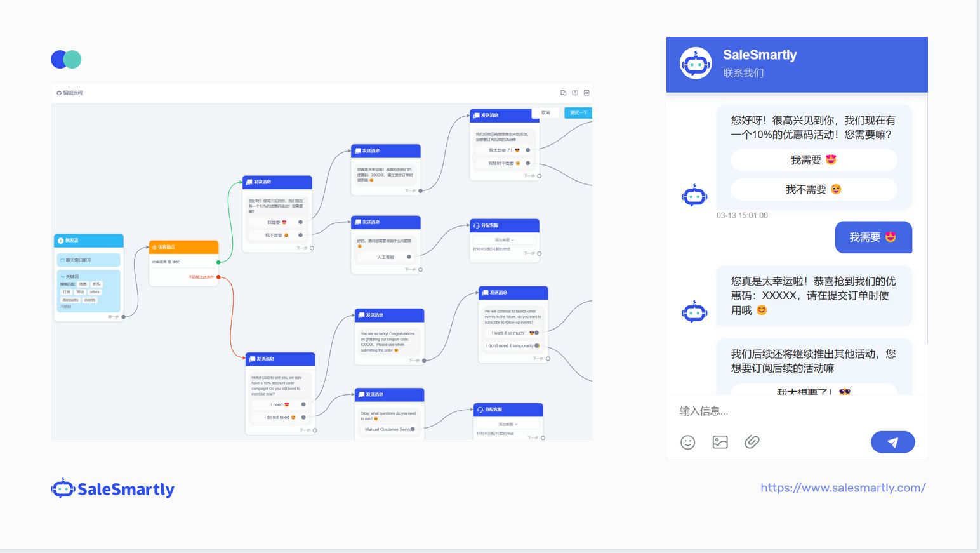Image resolution: width=980 pixels, height=553 pixels.
Task: Click the 取消 button in flow editor
Action: coord(546,113)
